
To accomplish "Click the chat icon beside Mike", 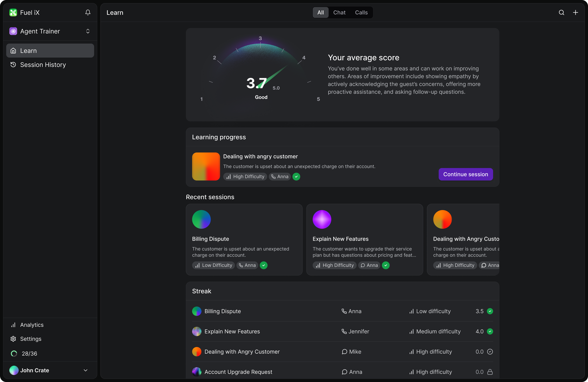I will click(344, 352).
